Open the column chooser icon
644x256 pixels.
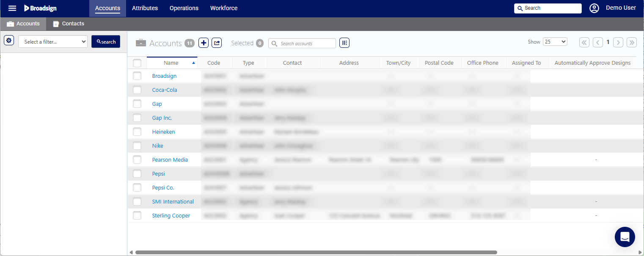(344, 43)
